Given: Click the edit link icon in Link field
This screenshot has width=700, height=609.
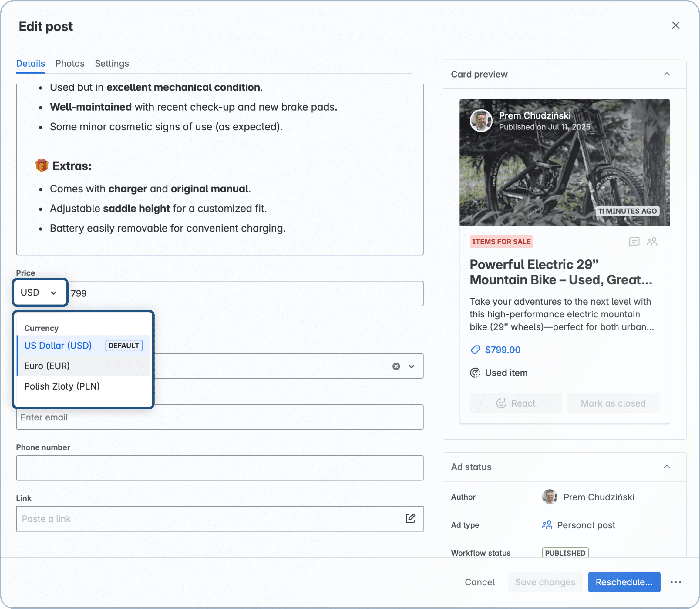Looking at the screenshot, I should tap(410, 518).
